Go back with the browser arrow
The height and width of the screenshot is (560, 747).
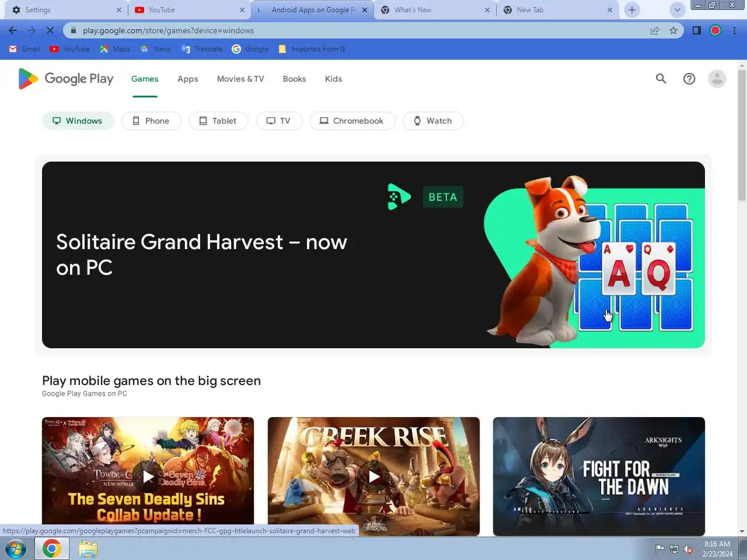[13, 30]
